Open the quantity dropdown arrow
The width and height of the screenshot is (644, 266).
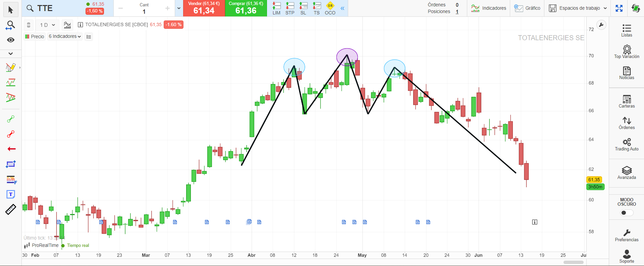[x=179, y=8]
